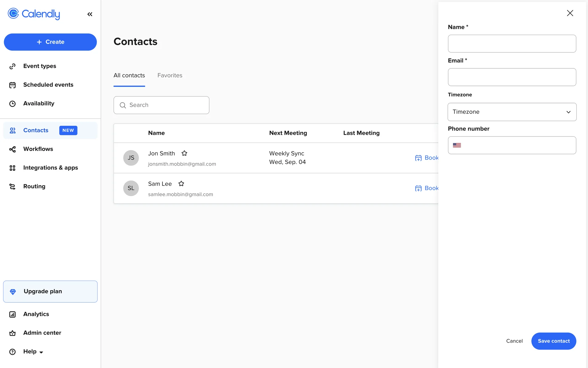Viewport: 588px width, 368px height.
Task: Expand the Help menu
Action: pyautogui.click(x=33, y=351)
